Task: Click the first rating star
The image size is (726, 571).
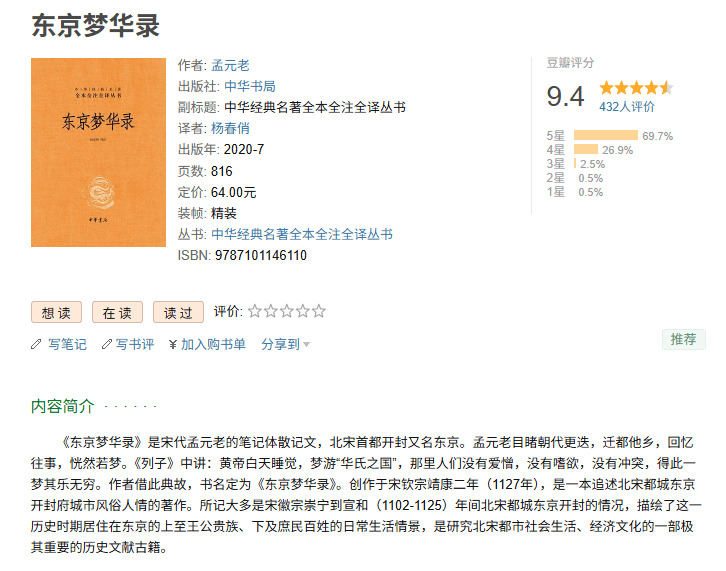Action: [x=255, y=311]
